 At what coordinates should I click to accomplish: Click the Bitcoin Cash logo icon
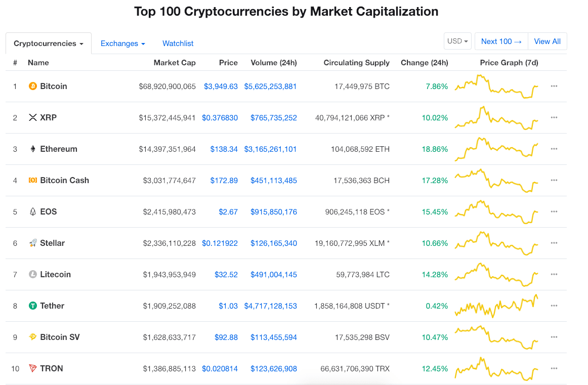[x=33, y=180]
